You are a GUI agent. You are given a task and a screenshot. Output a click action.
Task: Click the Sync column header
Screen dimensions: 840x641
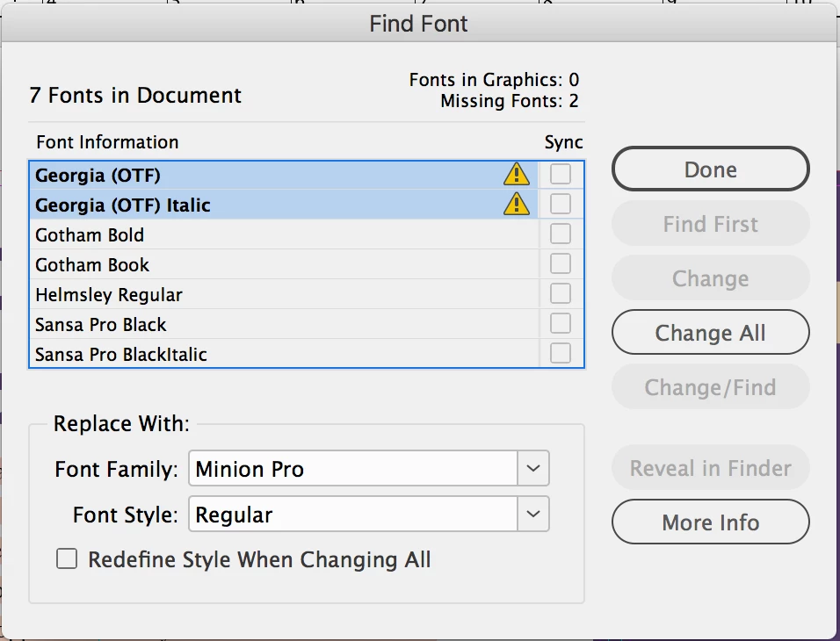(x=563, y=142)
